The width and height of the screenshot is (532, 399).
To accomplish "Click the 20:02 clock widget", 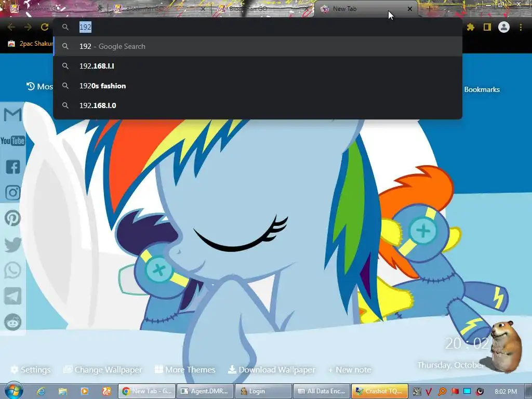I will click(x=467, y=344).
